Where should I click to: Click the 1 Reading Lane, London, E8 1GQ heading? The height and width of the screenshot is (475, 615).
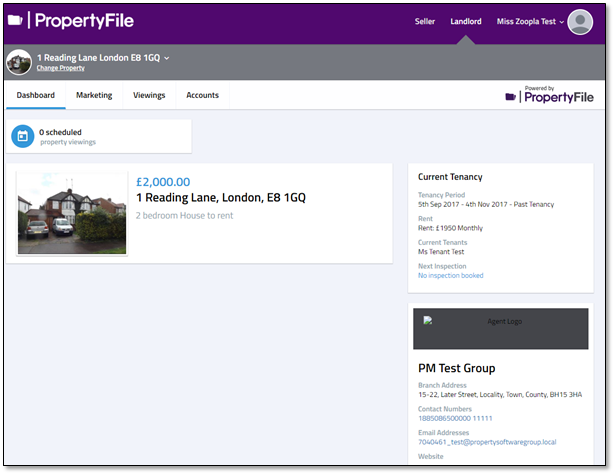click(x=221, y=197)
